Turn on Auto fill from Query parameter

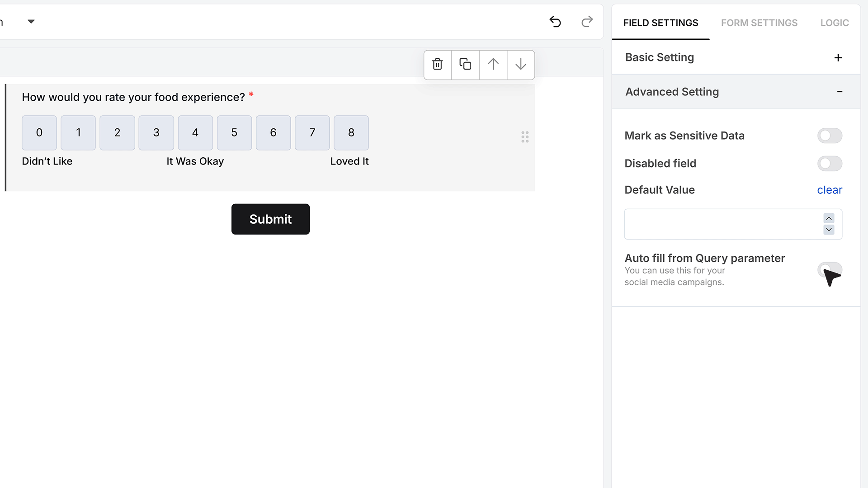pyautogui.click(x=830, y=270)
